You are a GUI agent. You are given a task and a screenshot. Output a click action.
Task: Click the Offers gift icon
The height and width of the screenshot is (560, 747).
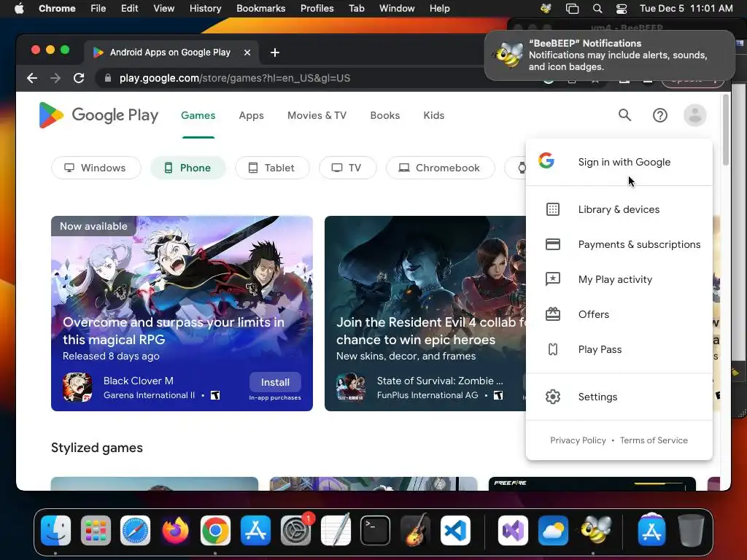point(553,314)
